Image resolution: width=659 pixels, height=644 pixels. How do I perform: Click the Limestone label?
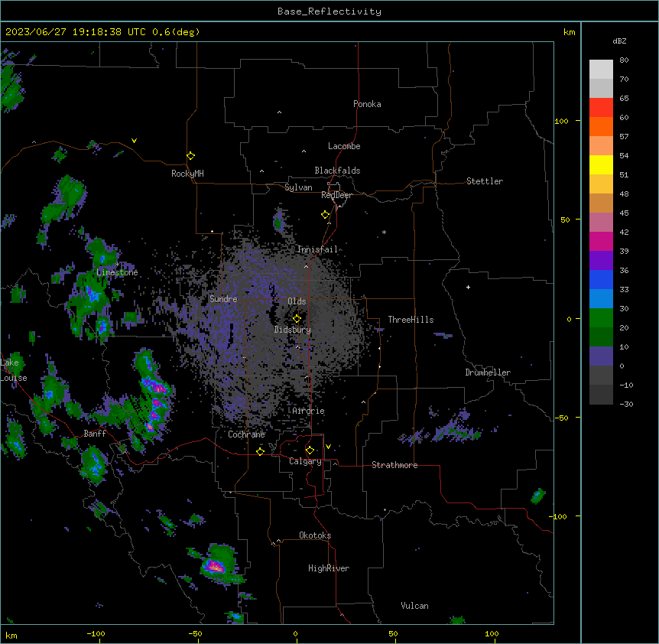point(117,272)
